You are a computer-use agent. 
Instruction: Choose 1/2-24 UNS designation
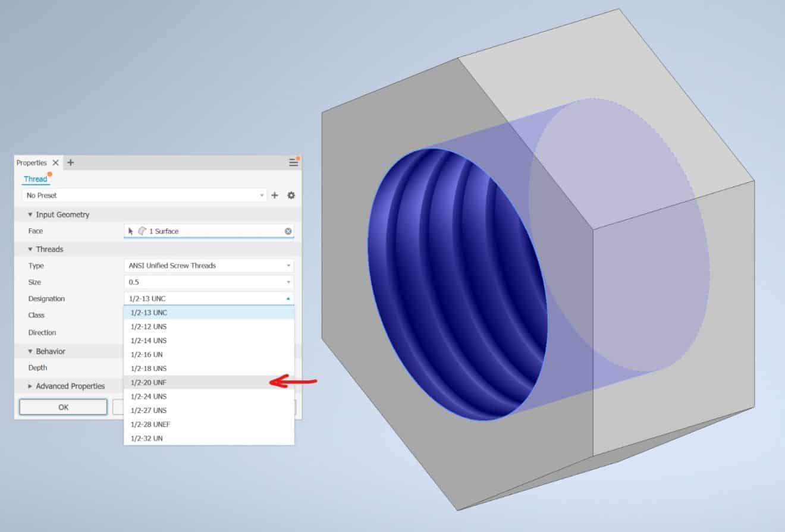pos(209,396)
